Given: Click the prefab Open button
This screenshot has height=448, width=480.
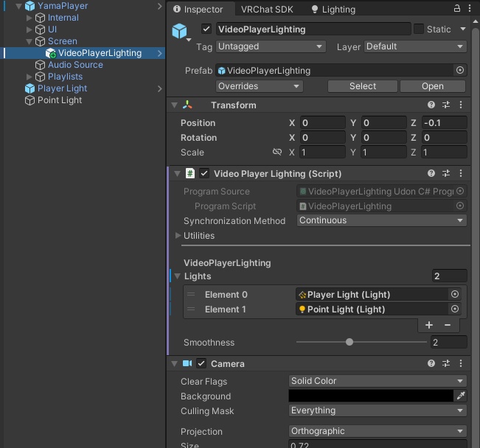Looking at the screenshot, I should coord(433,86).
